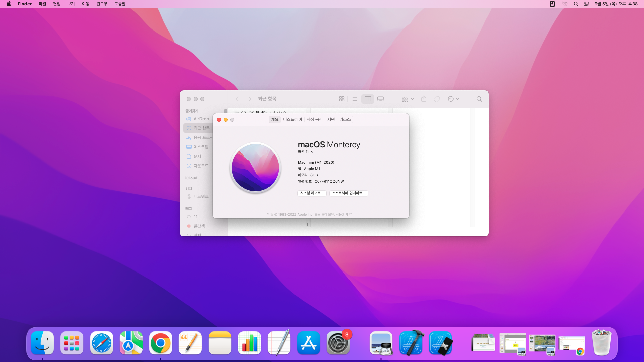The width and height of the screenshot is (644, 362).
Task: Open the Maps app in the Dock
Action: 131,343
